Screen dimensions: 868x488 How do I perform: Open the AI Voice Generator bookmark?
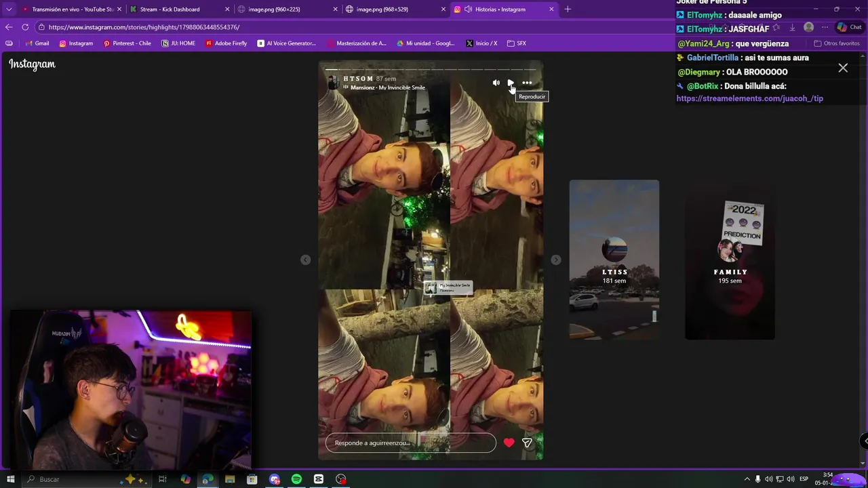point(287,43)
